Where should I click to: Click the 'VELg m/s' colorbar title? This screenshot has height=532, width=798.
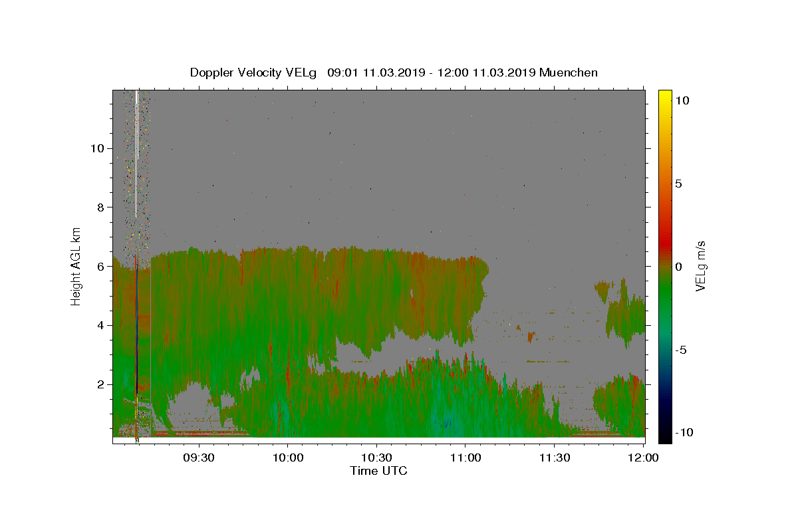702,267
